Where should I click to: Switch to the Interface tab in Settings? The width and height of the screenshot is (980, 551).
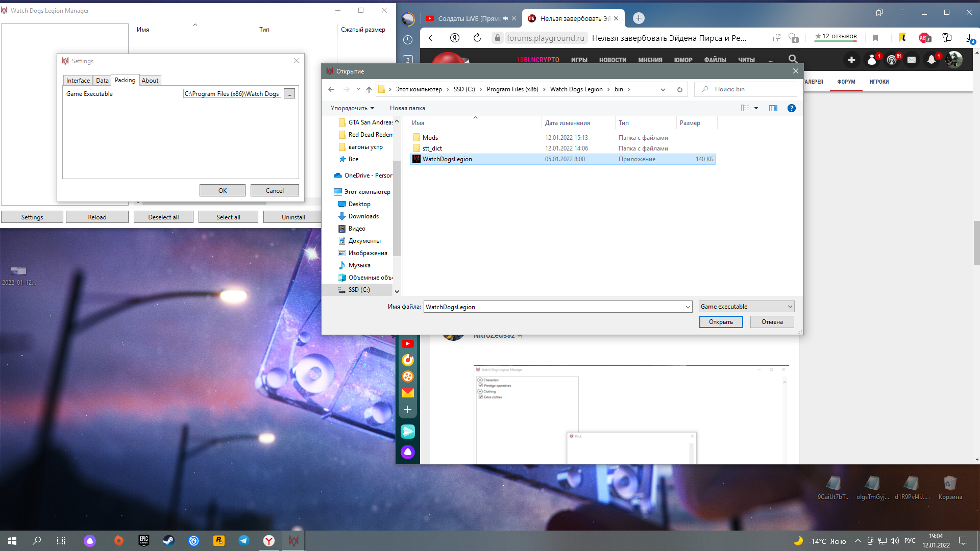tap(78, 81)
